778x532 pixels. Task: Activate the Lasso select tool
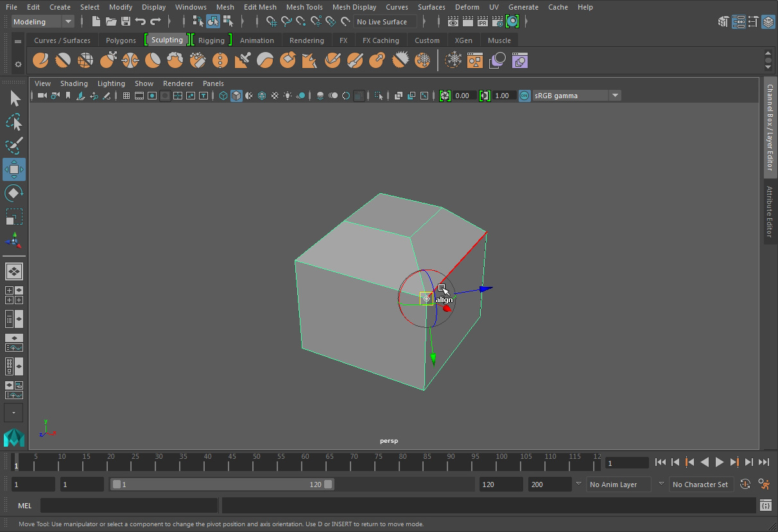[x=13, y=122]
